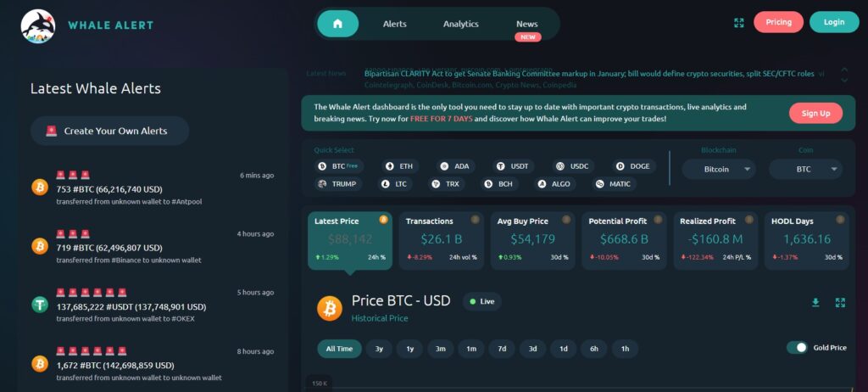Click the fullscreen icon in the header

pyautogui.click(x=738, y=23)
